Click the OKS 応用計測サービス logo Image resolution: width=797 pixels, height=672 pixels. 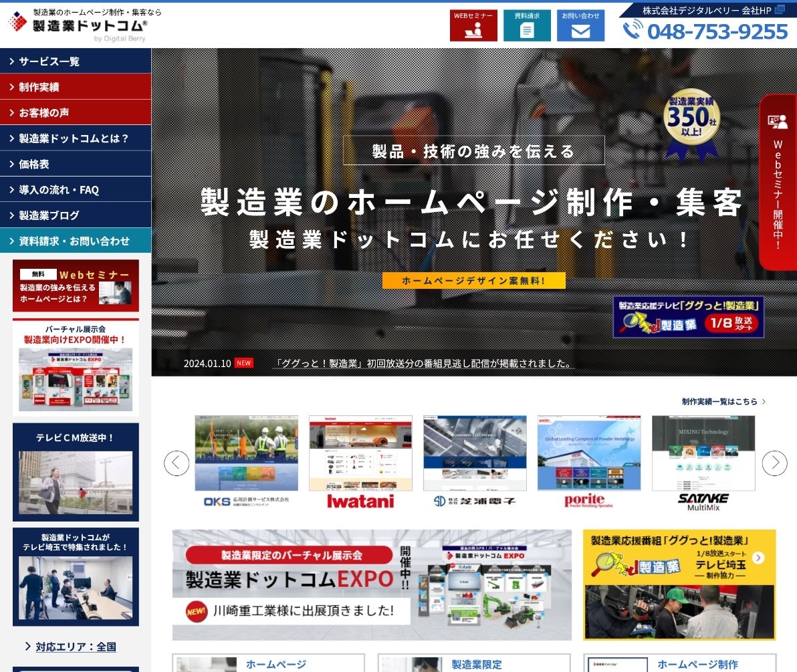[x=247, y=501]
